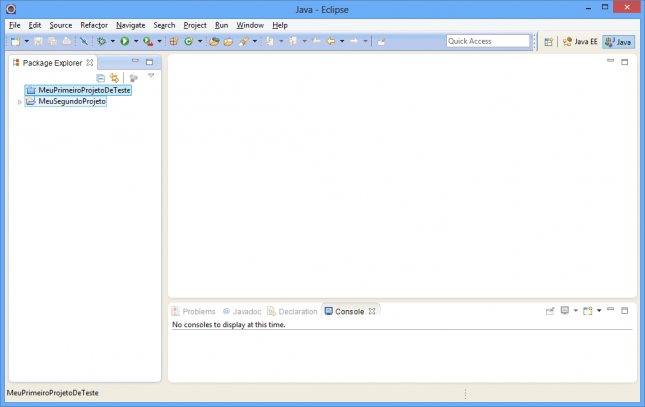Click the Quick Access search field
This screenshot has width=645, height=407.
488,41
